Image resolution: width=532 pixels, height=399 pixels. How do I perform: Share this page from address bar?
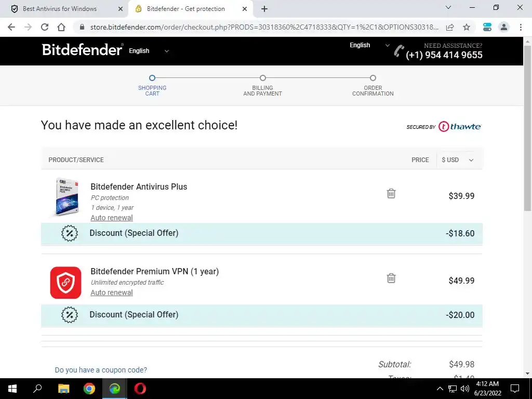pyautogui.click(x=450, y=27)
